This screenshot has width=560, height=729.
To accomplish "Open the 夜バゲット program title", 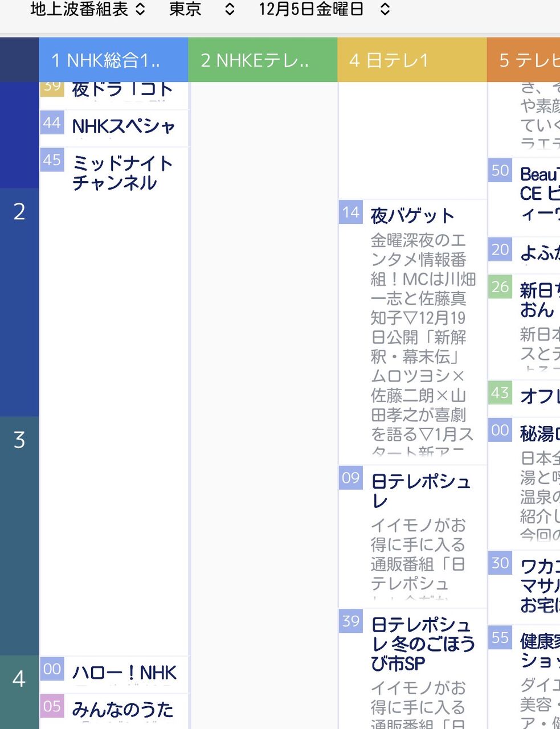I will [x=412, y=216].
